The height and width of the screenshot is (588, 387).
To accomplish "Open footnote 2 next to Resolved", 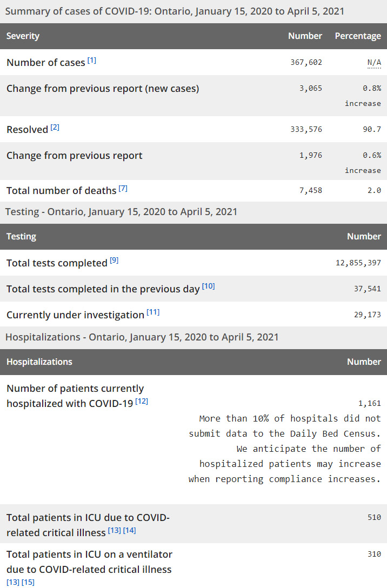I will [x=55, y=127].
